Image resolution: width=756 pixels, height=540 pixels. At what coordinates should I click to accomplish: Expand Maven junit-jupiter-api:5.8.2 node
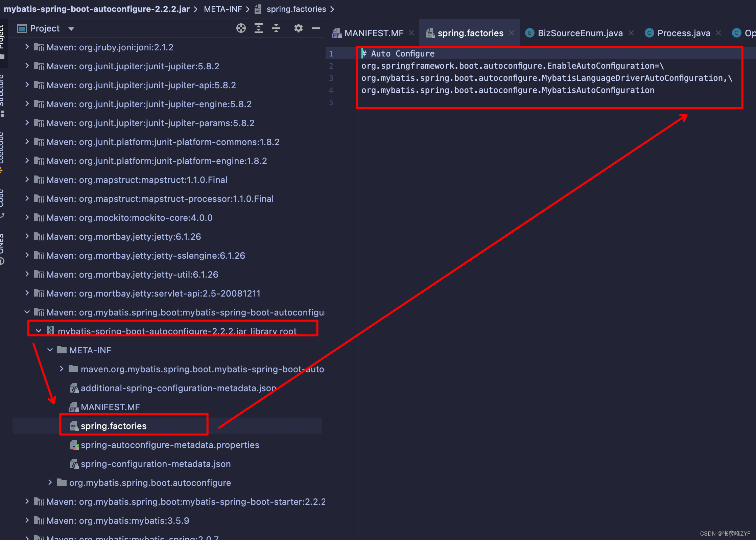27,85
